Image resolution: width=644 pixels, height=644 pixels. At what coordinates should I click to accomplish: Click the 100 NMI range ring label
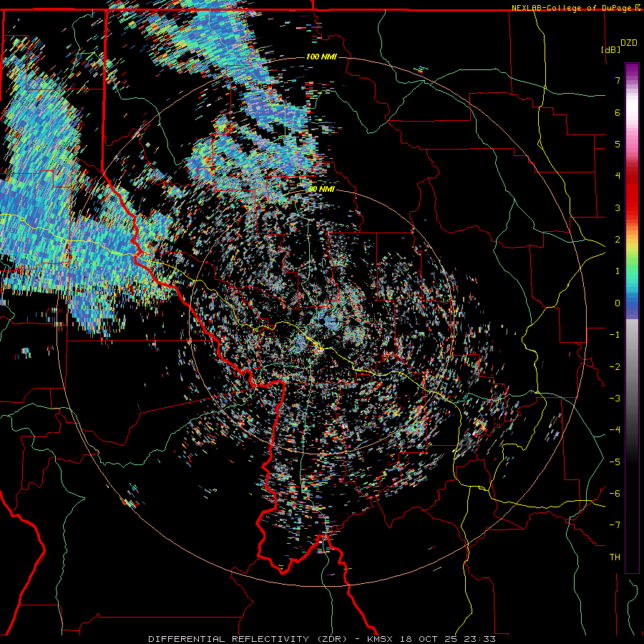(x=321, y=57)
